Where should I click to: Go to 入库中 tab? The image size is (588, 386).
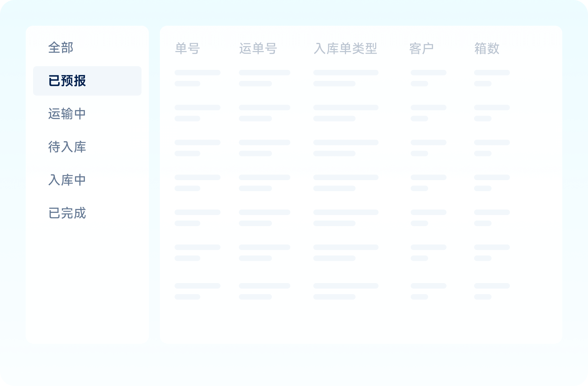(x=67, y=180)
